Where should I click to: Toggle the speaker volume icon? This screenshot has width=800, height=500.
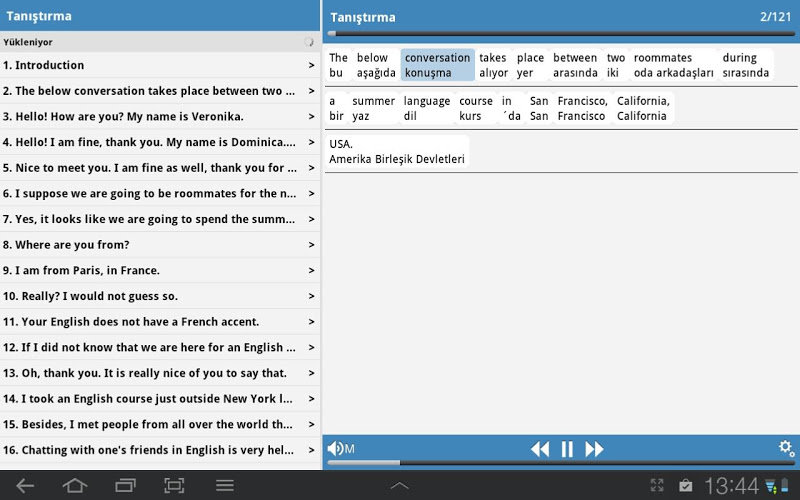[x=337, y=449]
